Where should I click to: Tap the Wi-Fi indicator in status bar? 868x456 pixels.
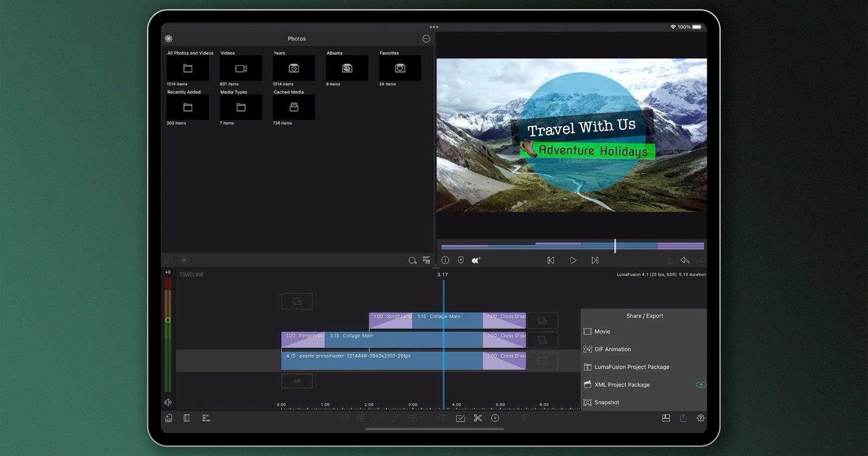point(673,27)
